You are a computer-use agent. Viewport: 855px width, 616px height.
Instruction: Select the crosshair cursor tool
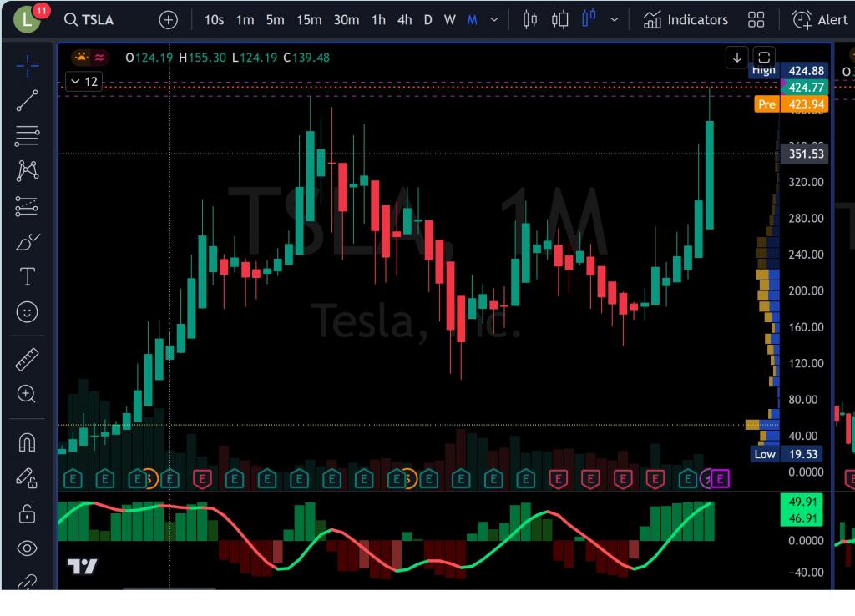[28, 66]
